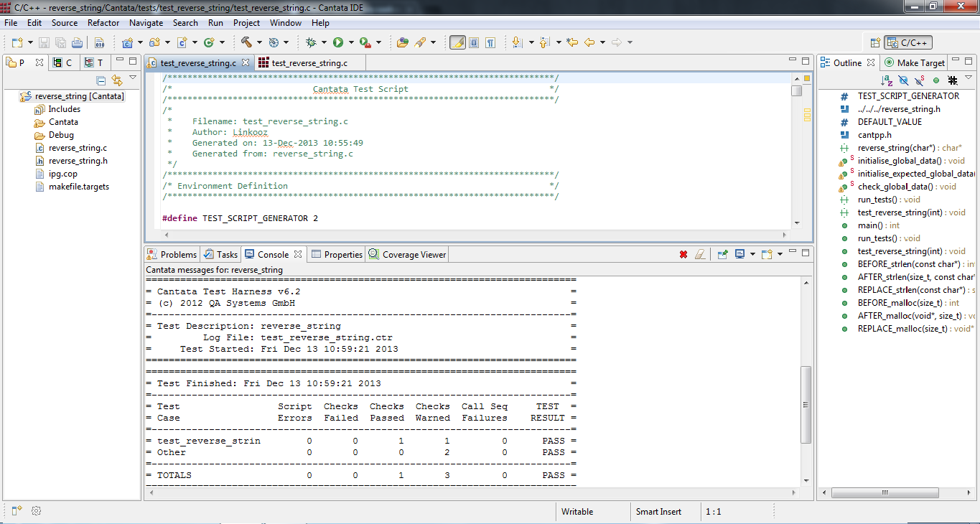Click the Build hammer icon

[x=246, y=42]
